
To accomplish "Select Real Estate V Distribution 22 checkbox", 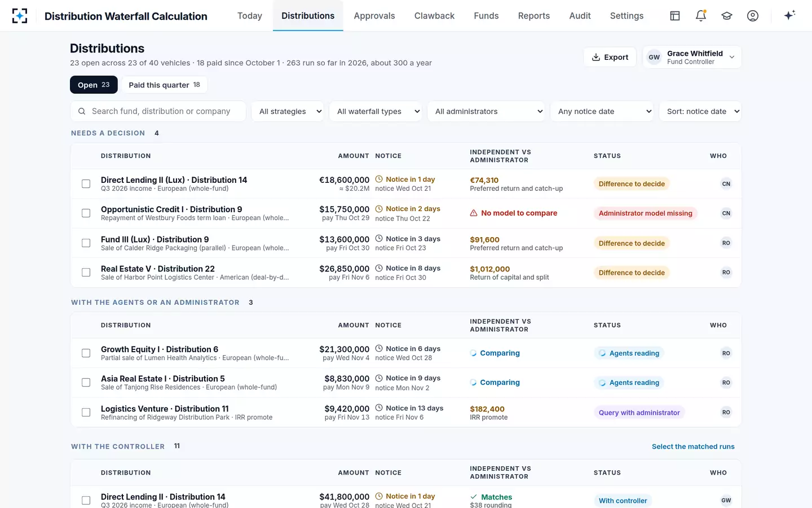I will coord(86,273).
